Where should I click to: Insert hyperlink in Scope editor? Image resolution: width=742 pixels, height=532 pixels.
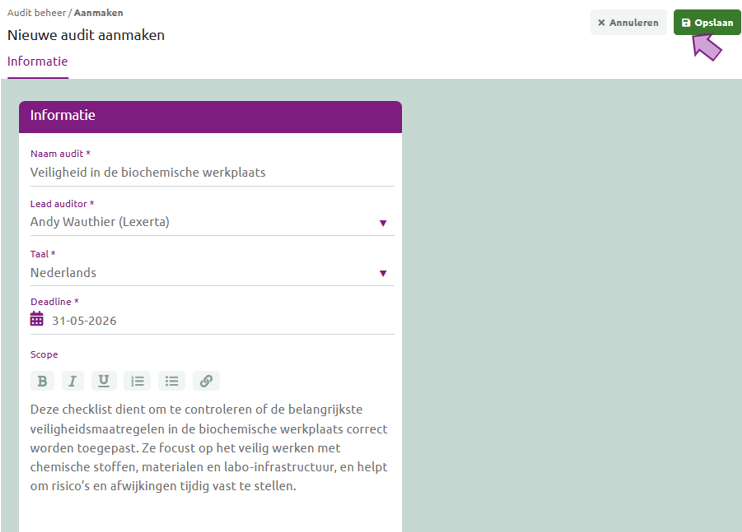[x=206, y=381]
